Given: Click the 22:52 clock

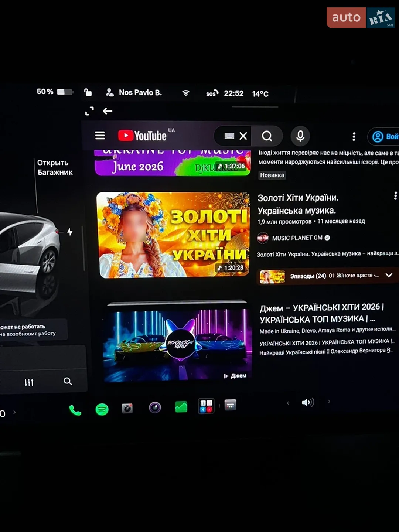Looking at the screenshot, I should pyautogui.click(x=233, y=93).
